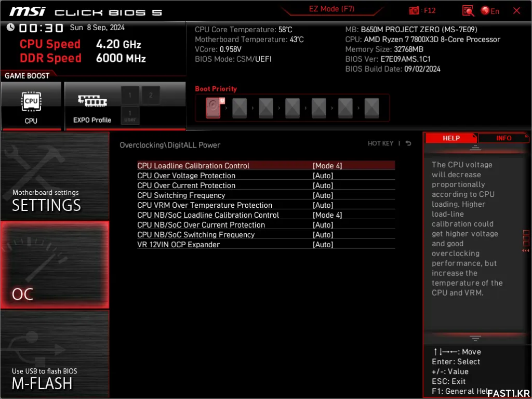
Task: Close the BIOS with the X icon
Action: coord(516,11)
